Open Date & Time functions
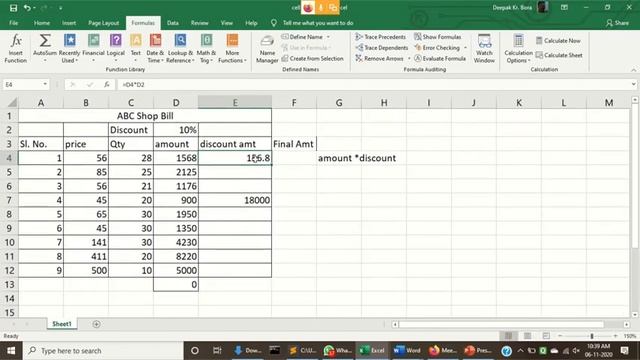Screen dimensions: 640x360 tap(155, 48)
